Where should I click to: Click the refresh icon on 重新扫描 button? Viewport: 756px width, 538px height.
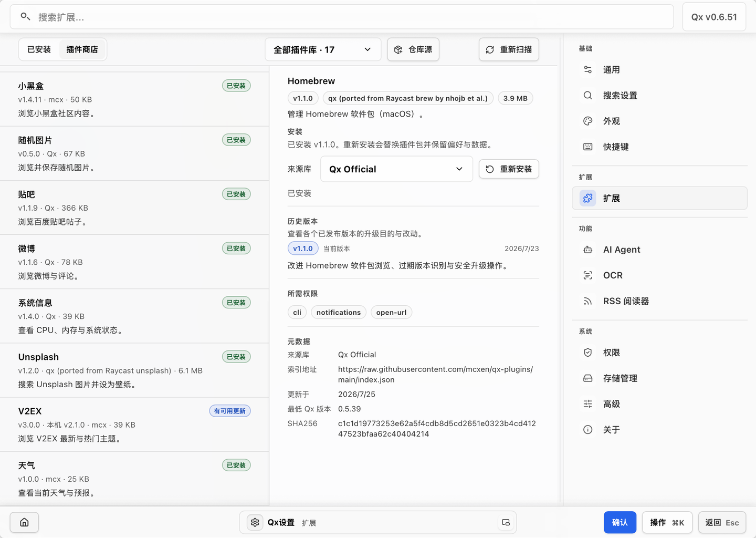click(490, 50)
